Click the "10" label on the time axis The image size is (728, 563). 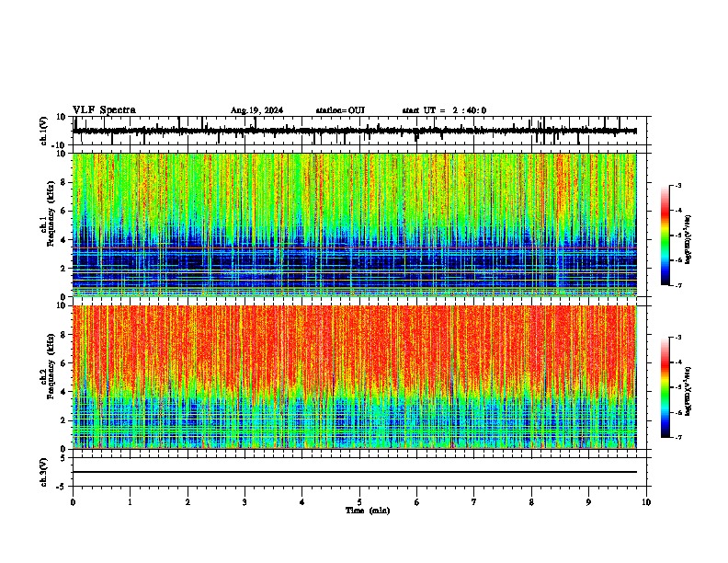click(646, 502)
